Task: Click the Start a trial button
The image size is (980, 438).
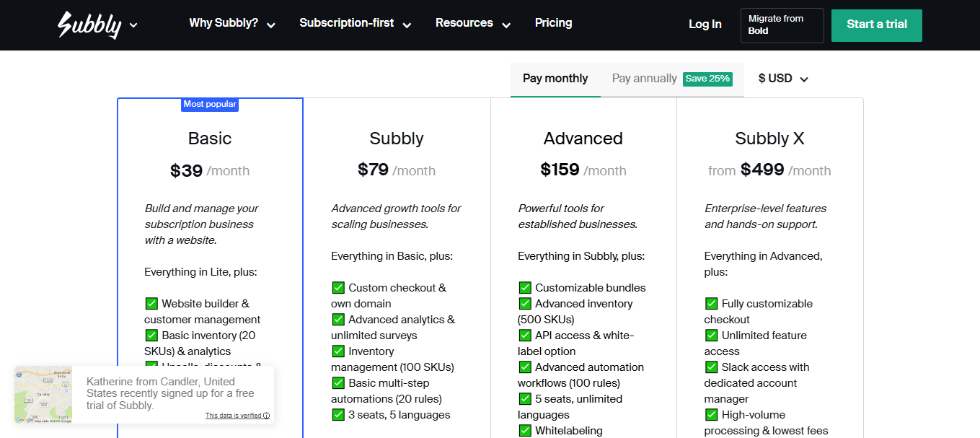Action: point(876,25)
